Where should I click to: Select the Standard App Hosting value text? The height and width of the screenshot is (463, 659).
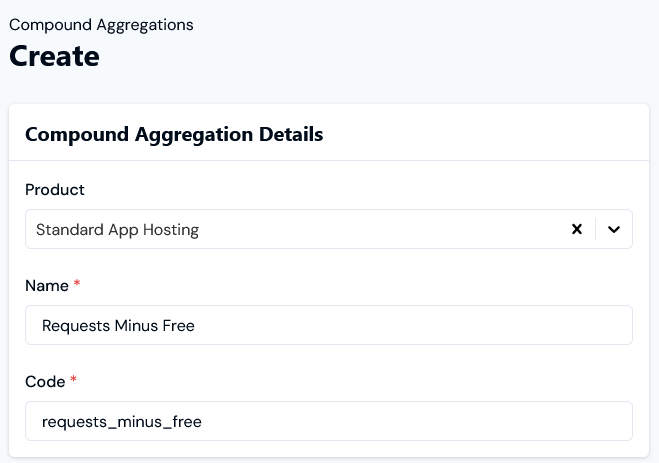point(117,230)
